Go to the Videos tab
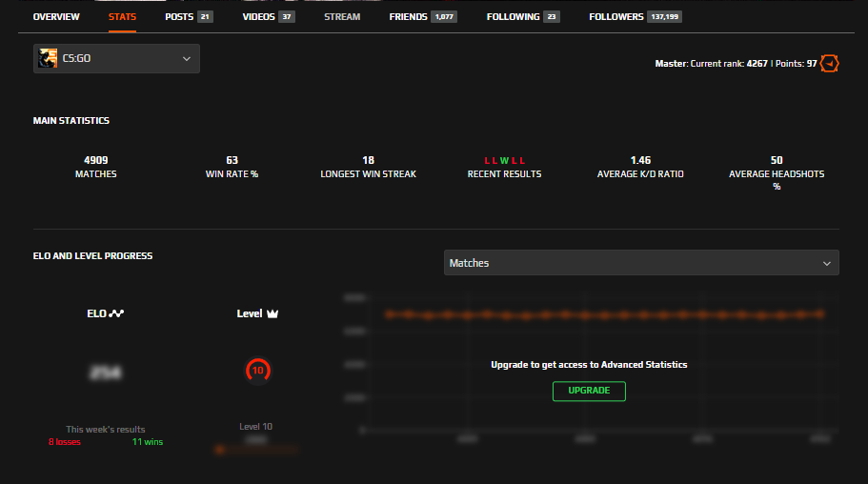Image resolution: width=868 pixels, height=484 pixels. click(258, 17)
